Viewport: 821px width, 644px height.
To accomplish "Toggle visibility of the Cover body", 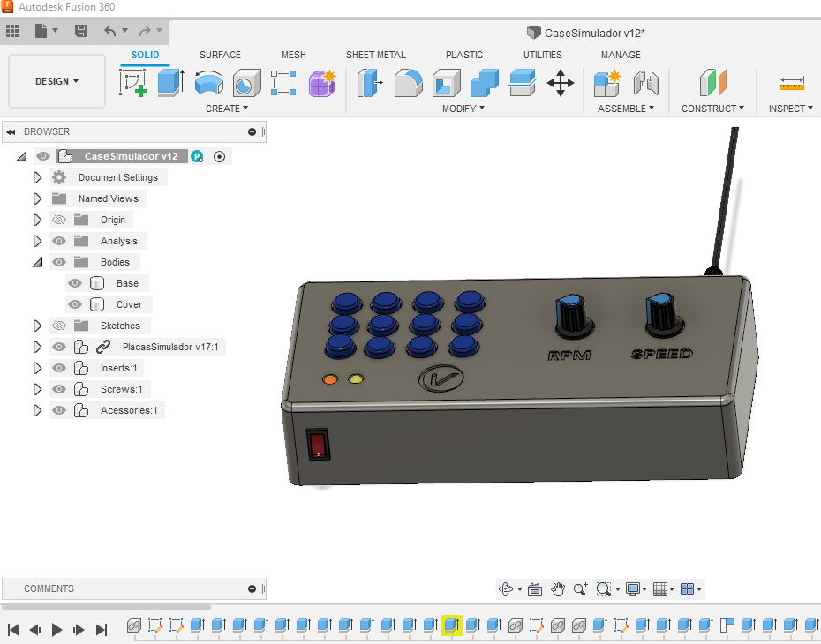I will 75,304.
